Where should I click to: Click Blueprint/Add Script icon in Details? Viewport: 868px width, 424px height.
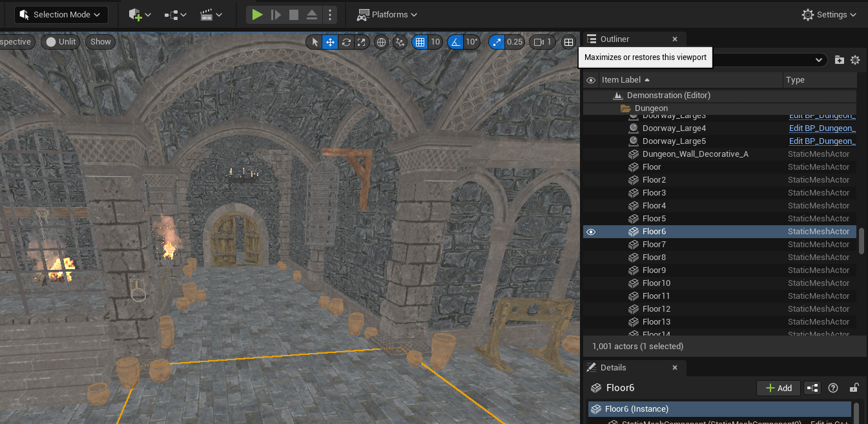812,388
